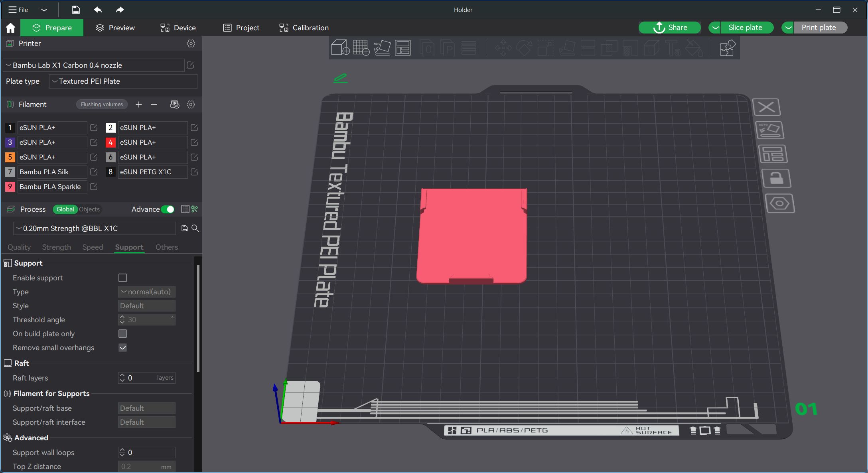Select the Speed settings tab
868x473 pixels.
pyautogui.click(x=93, y=247)
